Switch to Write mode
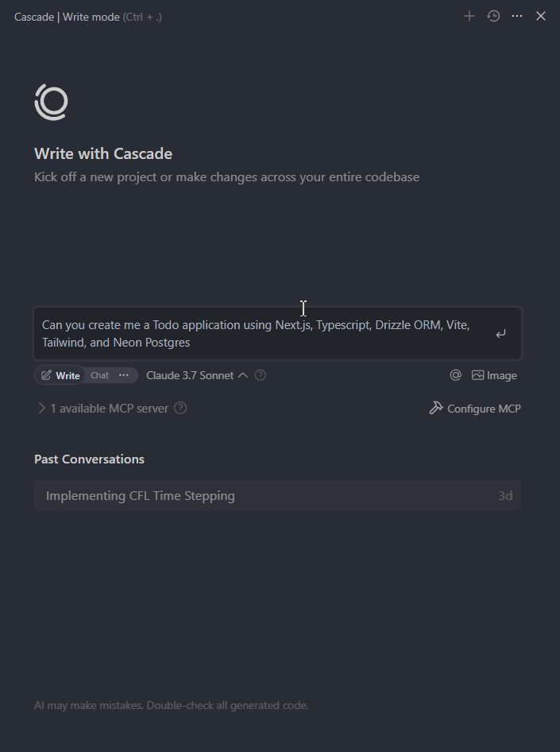 point(60,375)
